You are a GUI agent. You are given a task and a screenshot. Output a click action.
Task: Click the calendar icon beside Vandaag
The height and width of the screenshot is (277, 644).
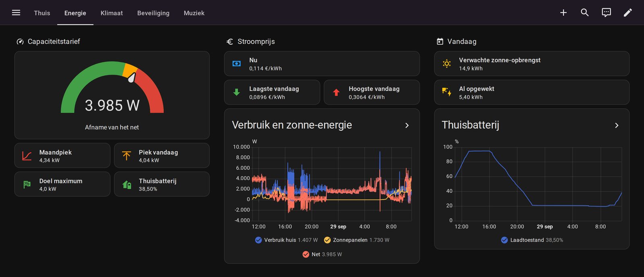click(440, 42)
